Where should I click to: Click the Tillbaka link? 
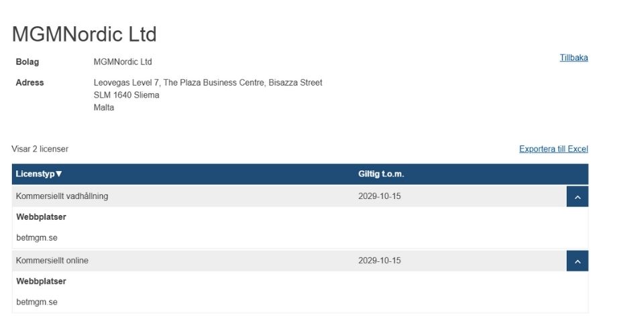574,58
